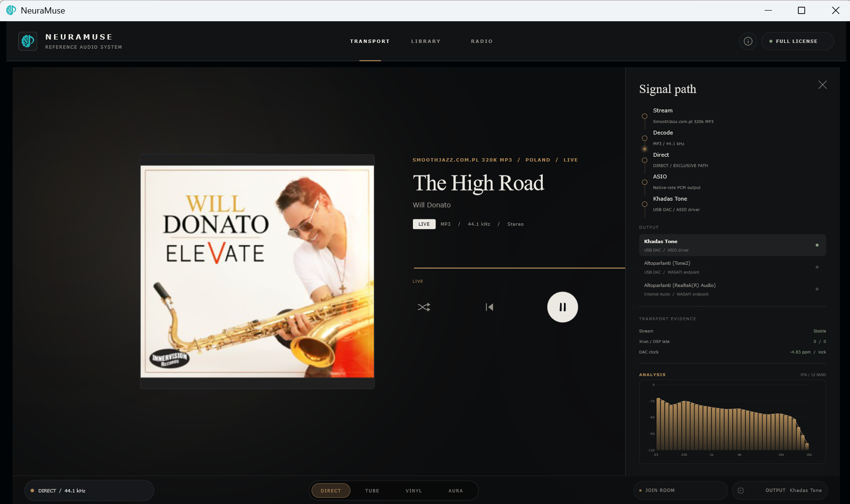Image resolution: width=850 pixels, height=504 pixels.
Task: Open the Transport tab
Action: (x=370, y=41)
